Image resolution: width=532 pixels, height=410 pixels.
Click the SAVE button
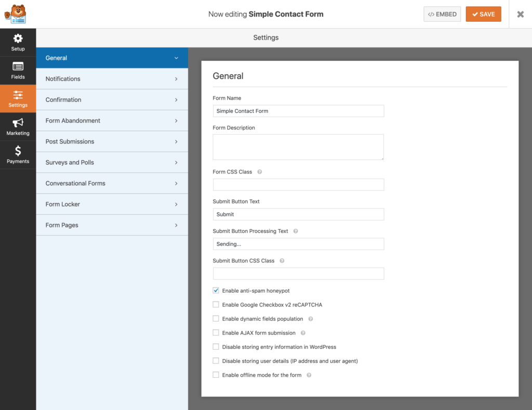(x=483, y=14)
